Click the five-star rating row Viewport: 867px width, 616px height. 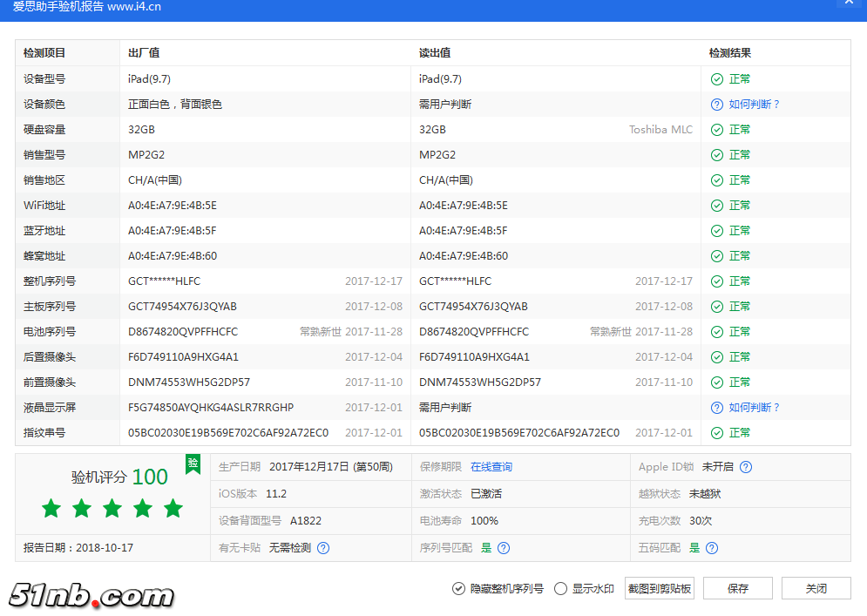click(112, 509)
